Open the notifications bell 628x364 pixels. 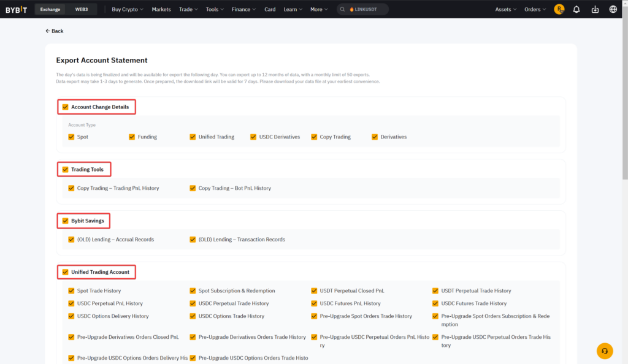coord(576,9)
